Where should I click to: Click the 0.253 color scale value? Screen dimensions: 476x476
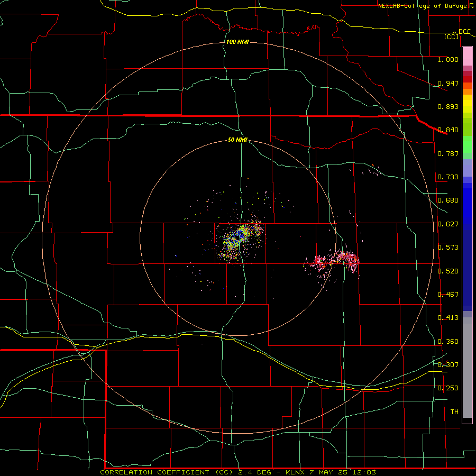(x=448, y=388)
